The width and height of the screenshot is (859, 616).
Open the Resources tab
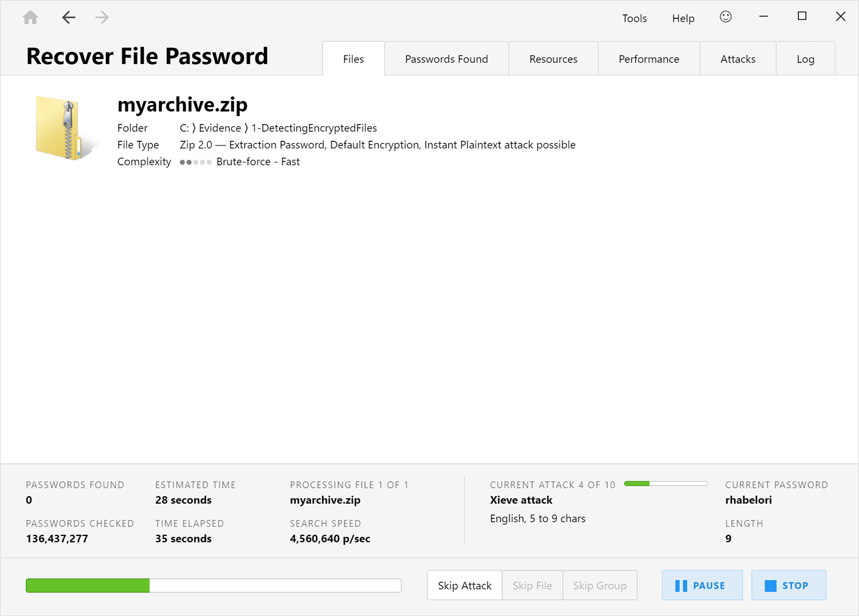(553, 59)
